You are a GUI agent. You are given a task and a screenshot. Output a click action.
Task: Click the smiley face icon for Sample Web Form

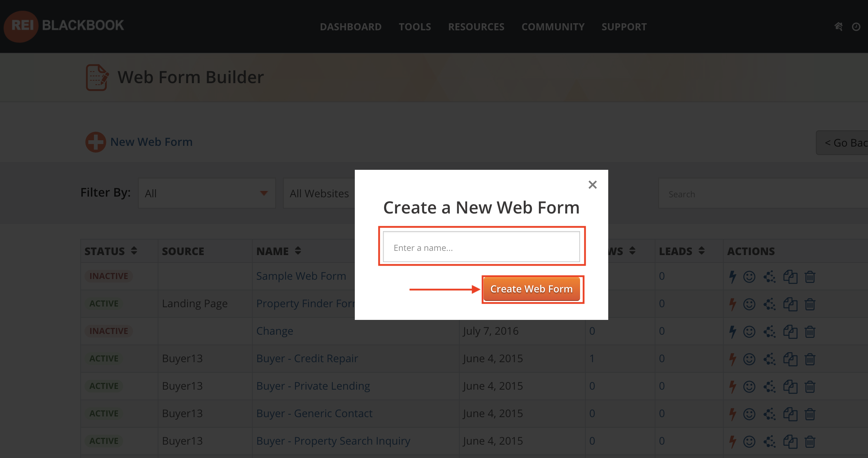tap(749, 277)
